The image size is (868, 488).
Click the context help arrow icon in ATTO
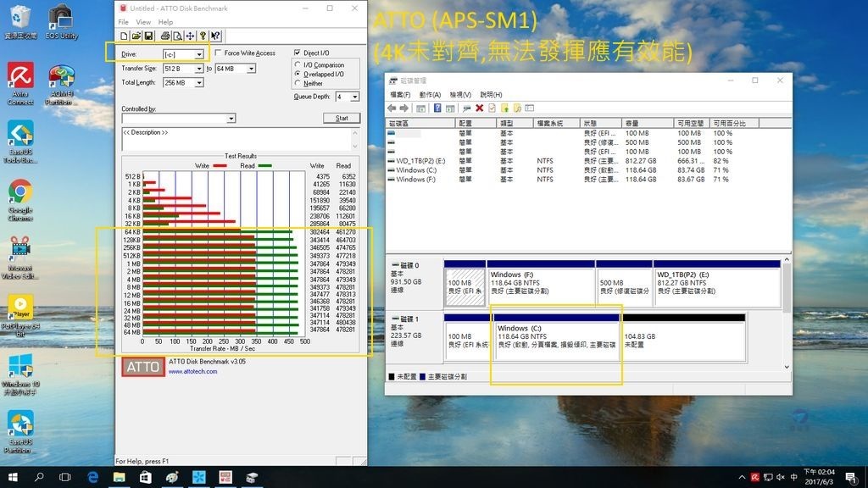tap(215, 36)
